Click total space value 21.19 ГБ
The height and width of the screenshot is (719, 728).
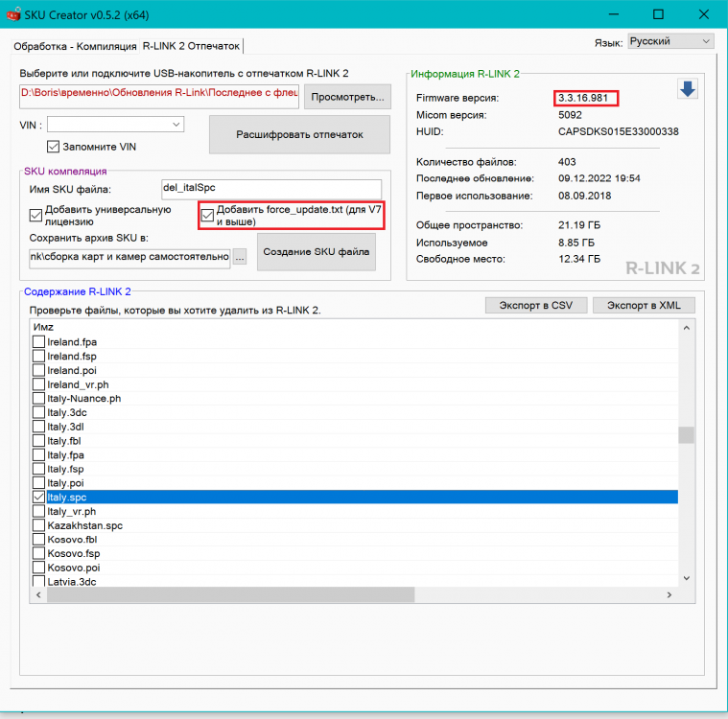[579, 225]
